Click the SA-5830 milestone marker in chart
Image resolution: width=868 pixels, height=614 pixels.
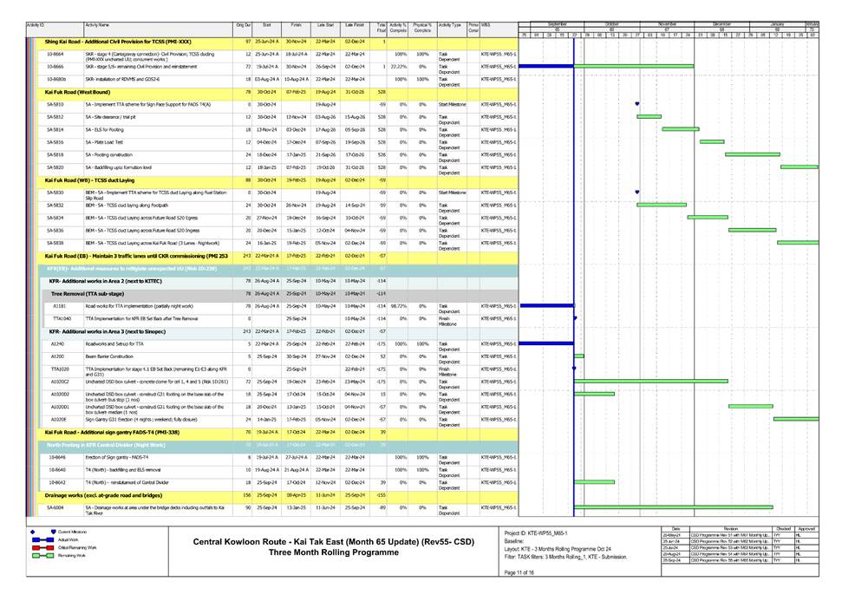pos(637,193)
